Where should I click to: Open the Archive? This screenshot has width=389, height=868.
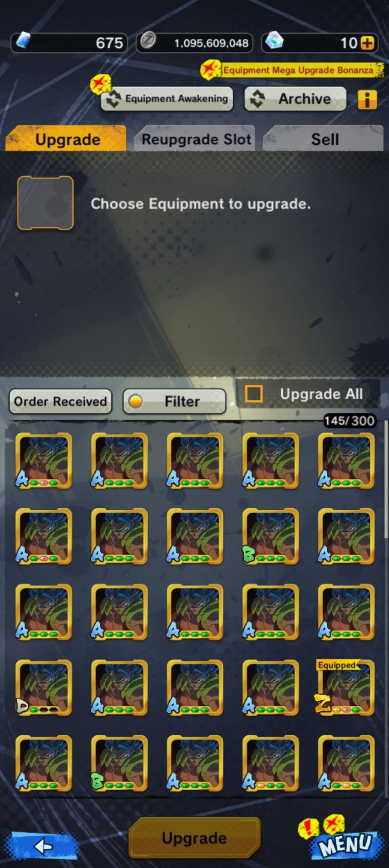click(295, 99)
